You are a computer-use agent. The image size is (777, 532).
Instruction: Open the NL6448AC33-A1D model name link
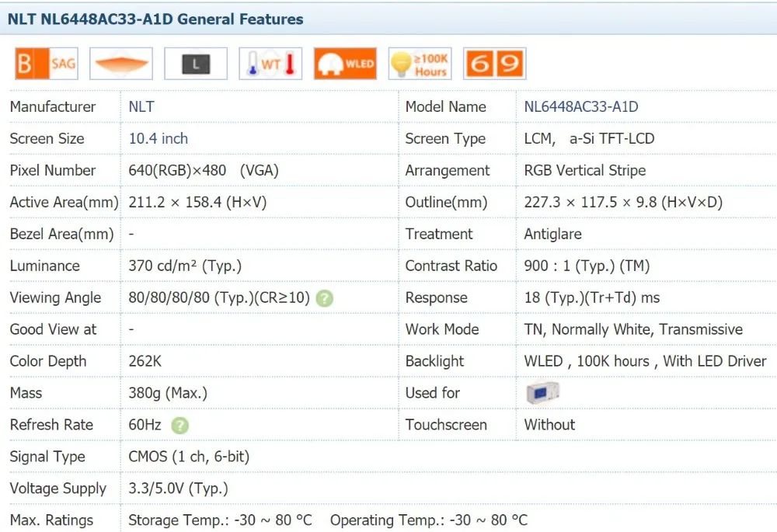click(581, 106)
